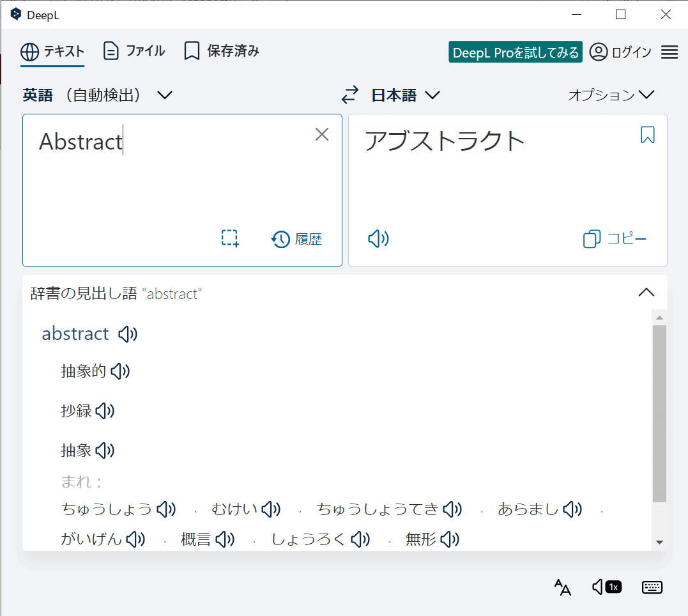Switch to the 保存済み tab
Screen dimensions: 688x616
[220, 51]
